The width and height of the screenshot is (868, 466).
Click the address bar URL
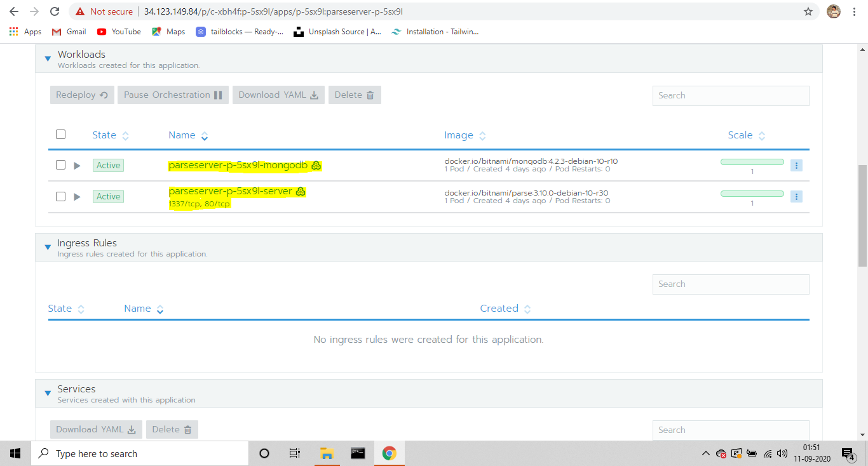point(273,11)
